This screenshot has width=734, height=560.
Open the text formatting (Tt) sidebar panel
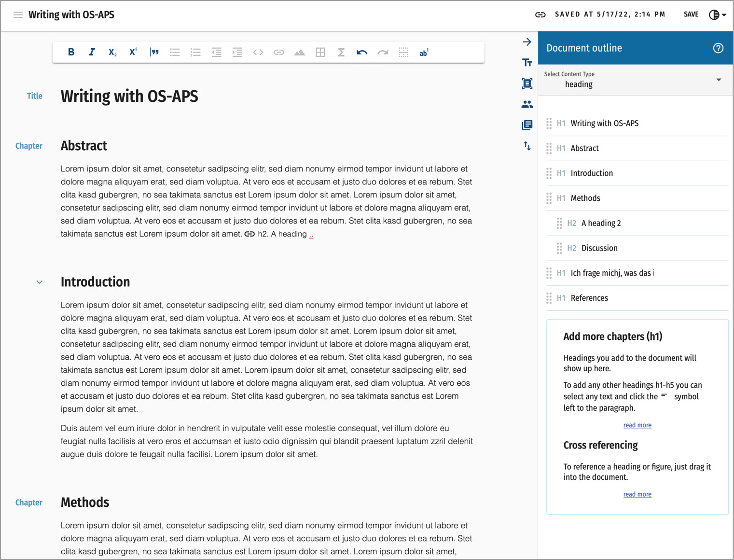pyautogui.click(x=527, y=62)
